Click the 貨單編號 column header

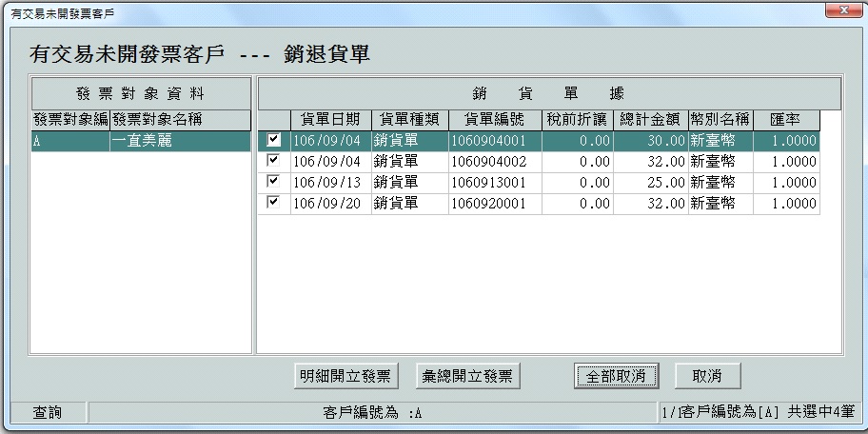pos(495,120)
